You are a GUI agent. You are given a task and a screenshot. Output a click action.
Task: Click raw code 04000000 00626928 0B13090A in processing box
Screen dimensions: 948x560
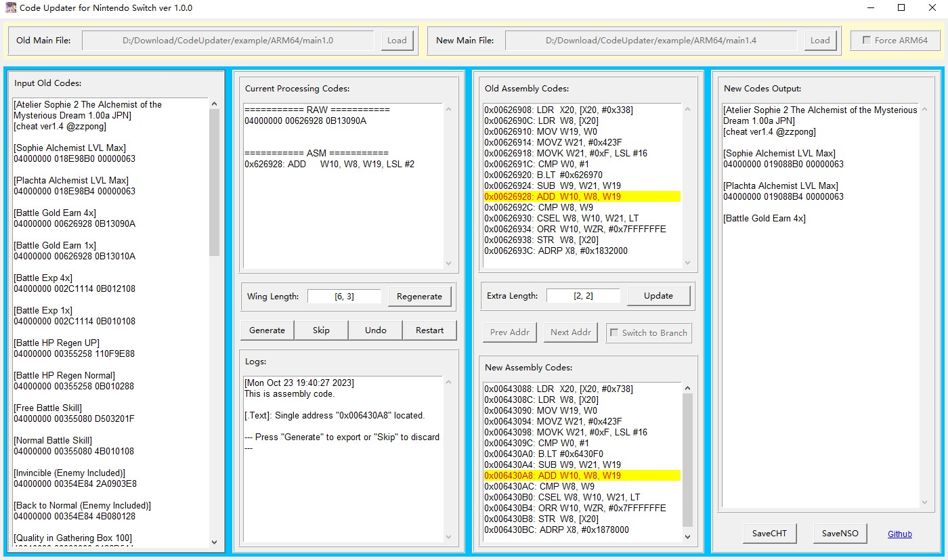pos(305,121)
